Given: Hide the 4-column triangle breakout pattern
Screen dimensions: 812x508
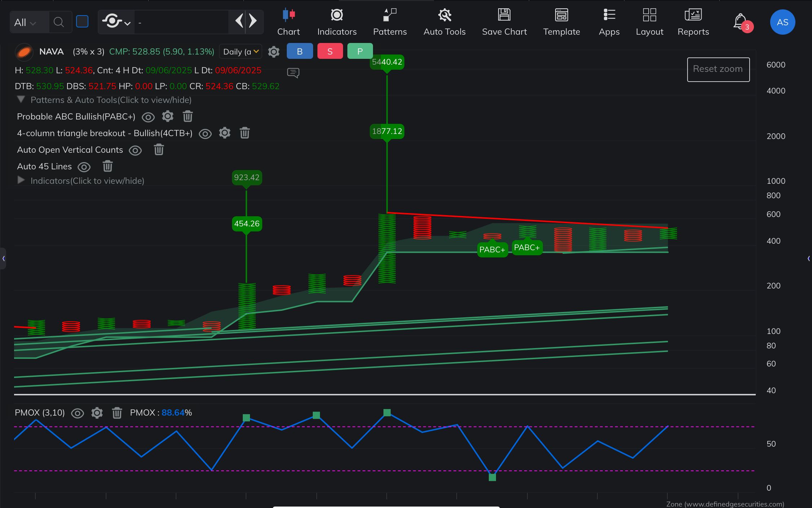Looking at the screenshot, I should [x=205, y=134].
